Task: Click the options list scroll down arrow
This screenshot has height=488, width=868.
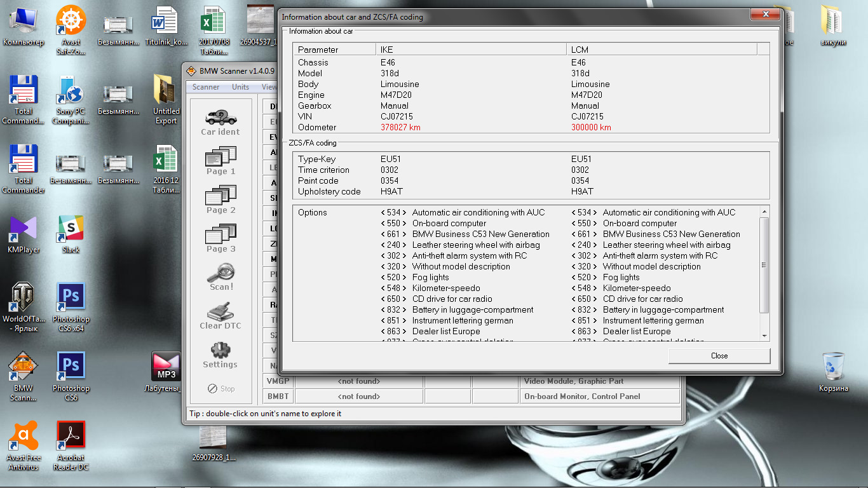Action: pyautogui.click(x=764, y=335)
